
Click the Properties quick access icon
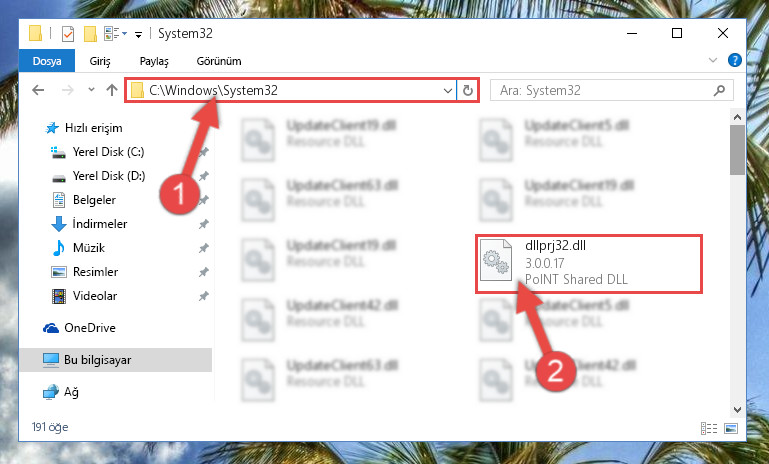(x=68, y=34)
